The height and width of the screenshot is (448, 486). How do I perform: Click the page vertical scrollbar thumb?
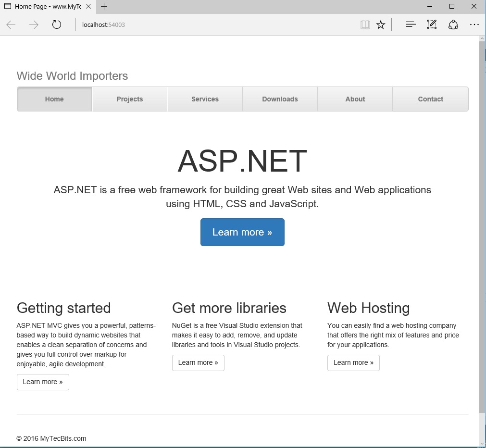(482, 227)
